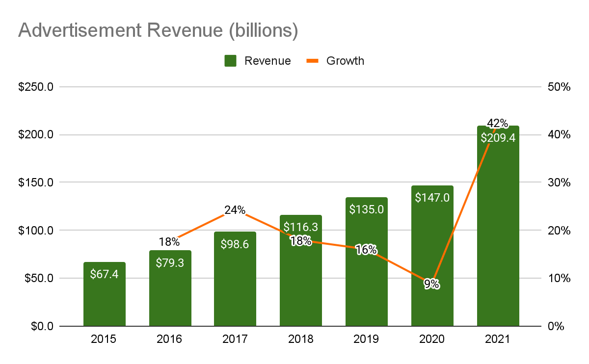Click the "50%" right axis label
Image resolution: width=589 pixels, height=364 pixels.
click(x=560, y=87)
